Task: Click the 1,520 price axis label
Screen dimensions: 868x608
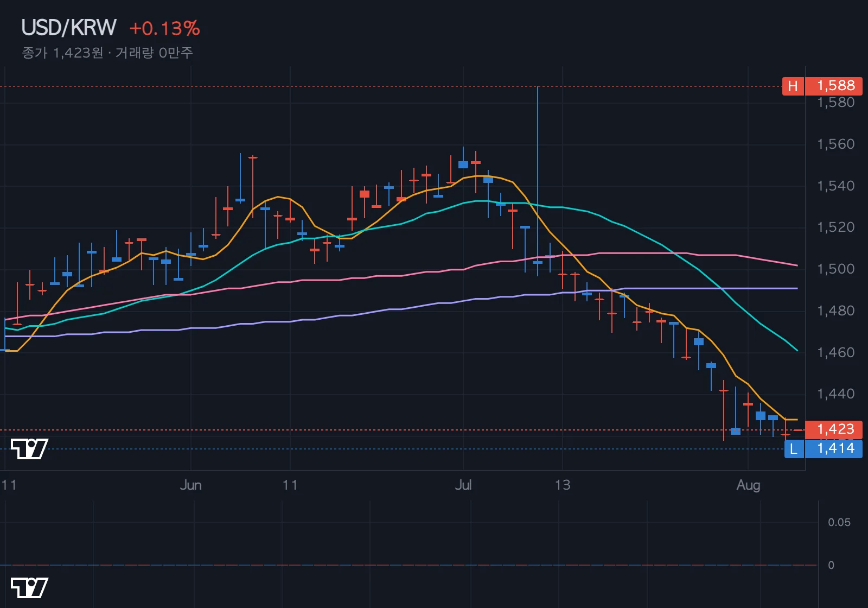Action: [x=836, y=227]
